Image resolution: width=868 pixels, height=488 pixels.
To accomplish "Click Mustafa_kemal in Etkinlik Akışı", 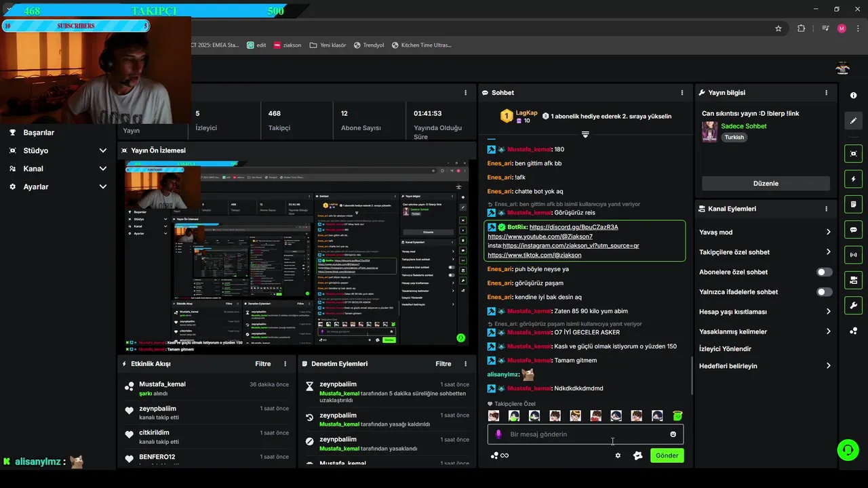I will (x=162, y=384).
